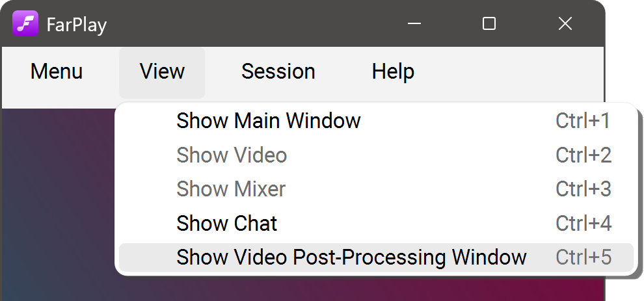
Task: Click the Ctrl+4 shortcut label
Action: click(584, 224)
